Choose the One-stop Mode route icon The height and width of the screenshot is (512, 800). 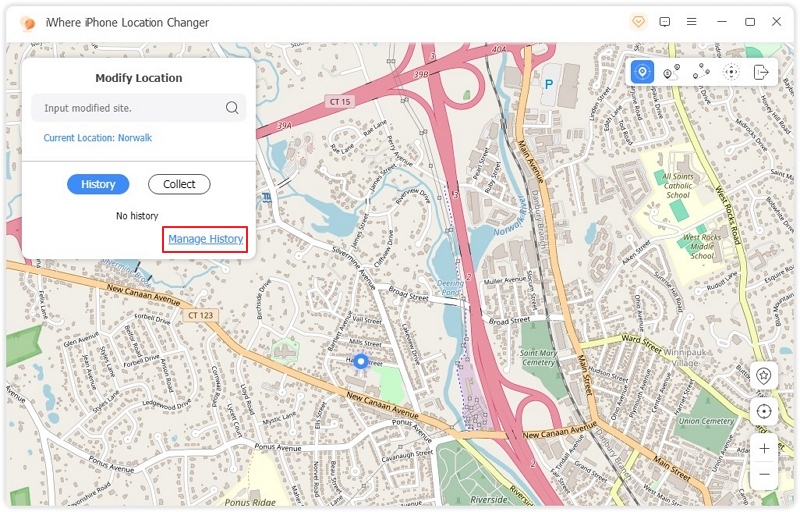671,72
